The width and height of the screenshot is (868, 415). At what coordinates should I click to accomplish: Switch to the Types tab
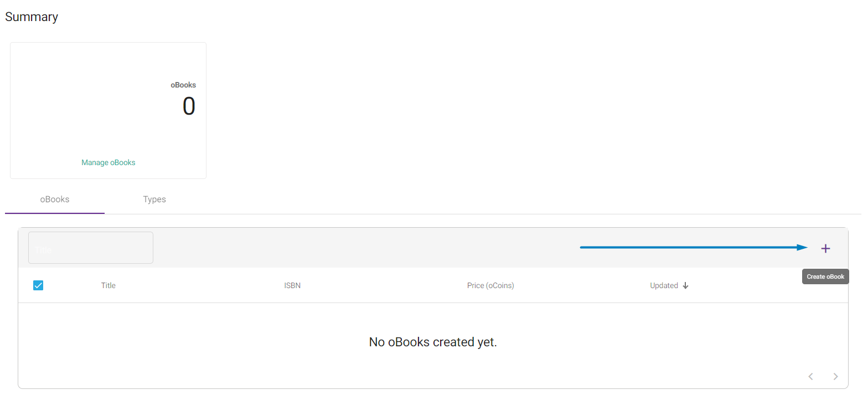154,199
